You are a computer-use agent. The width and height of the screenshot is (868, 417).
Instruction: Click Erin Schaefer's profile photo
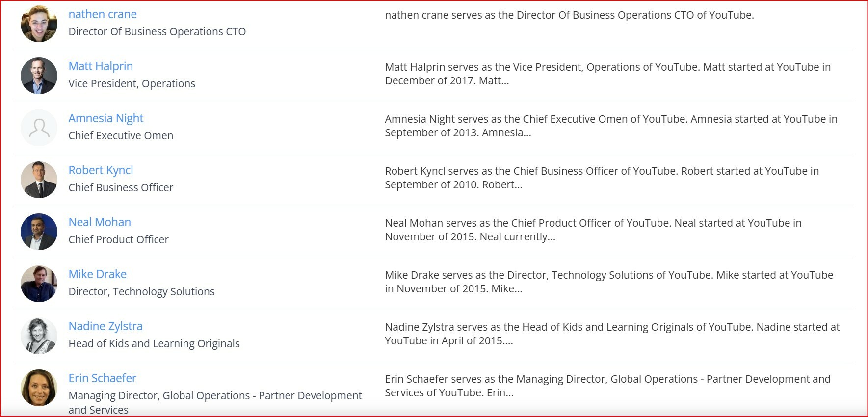39,388
